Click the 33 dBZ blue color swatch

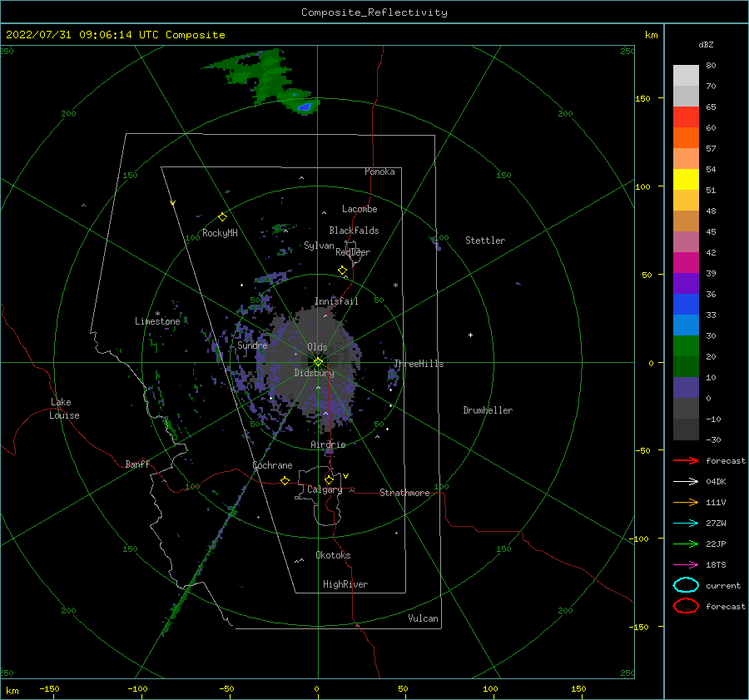click(686, 304)
